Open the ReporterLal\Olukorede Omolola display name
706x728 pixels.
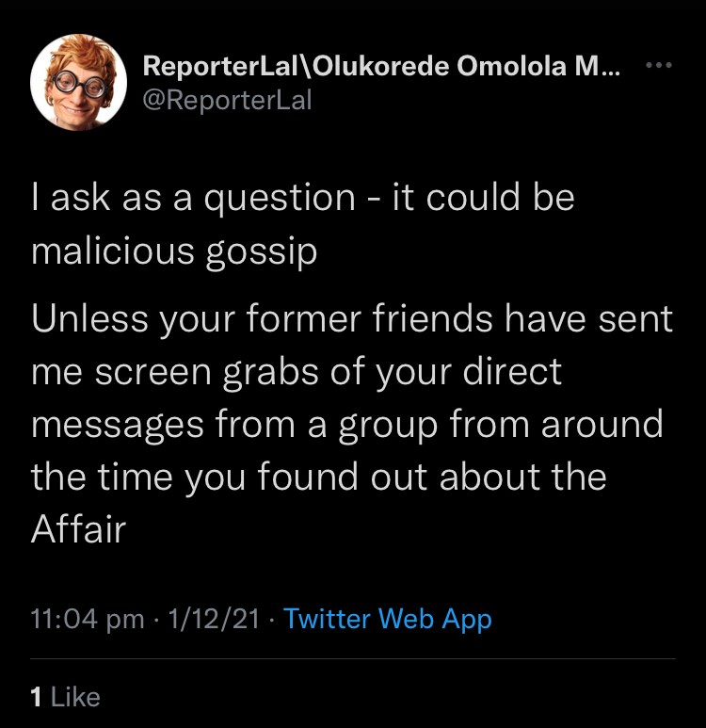tap(380, 67)
